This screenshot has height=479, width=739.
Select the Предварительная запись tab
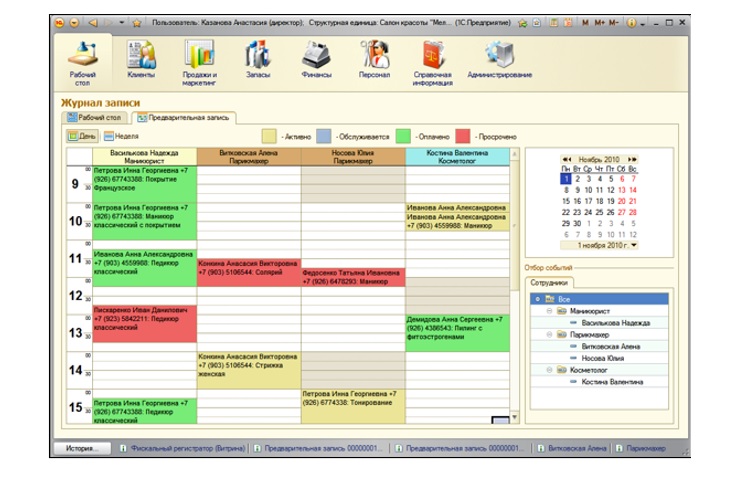(182, 117)
